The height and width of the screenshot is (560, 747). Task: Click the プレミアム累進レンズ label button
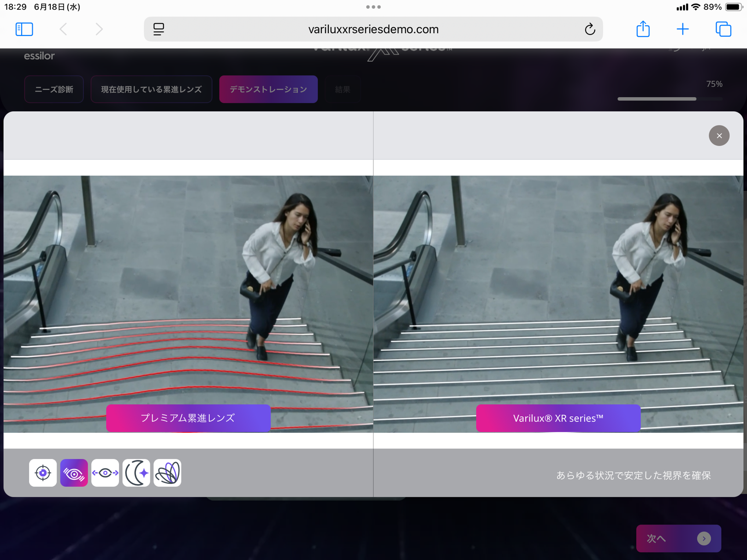click(x=188, y=418)
